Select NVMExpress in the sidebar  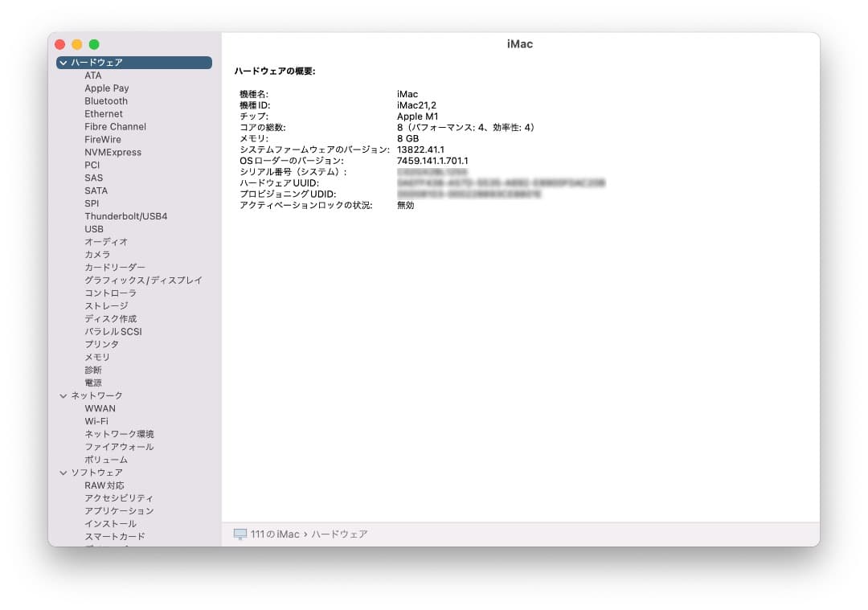tap(113, 152)
